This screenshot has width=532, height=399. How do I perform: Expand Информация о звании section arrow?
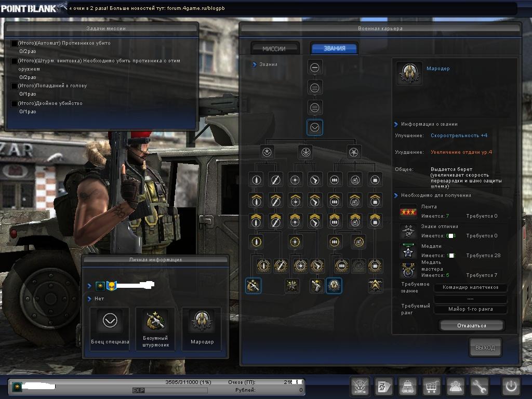point(396,125)
